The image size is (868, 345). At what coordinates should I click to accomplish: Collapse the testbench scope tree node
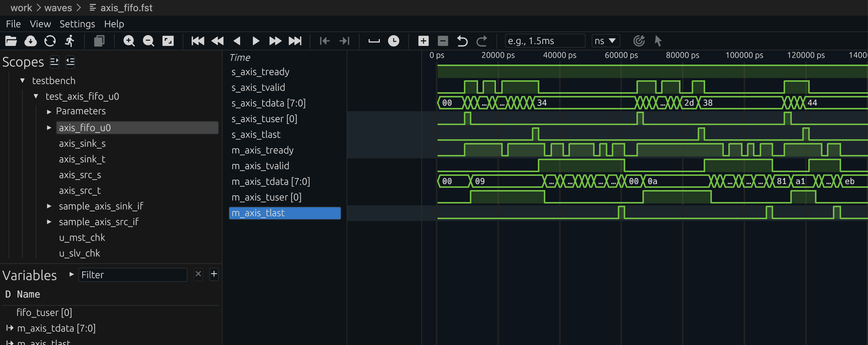(x=23, y=81)
